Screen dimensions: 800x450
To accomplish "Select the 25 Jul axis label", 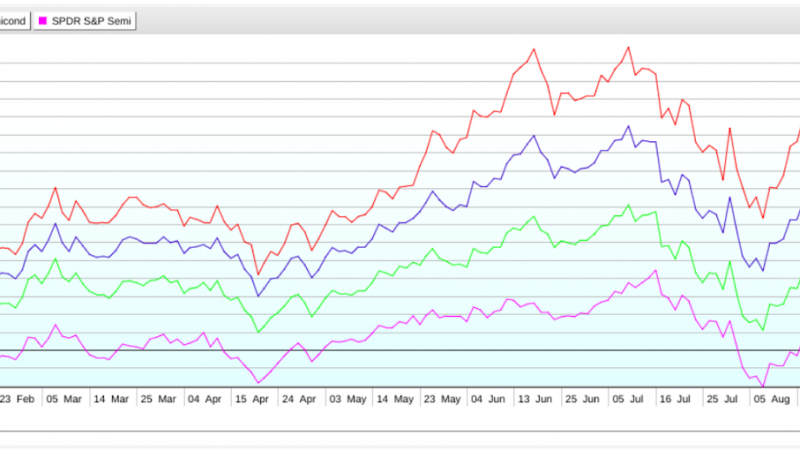I will click(x=723, y=399).
